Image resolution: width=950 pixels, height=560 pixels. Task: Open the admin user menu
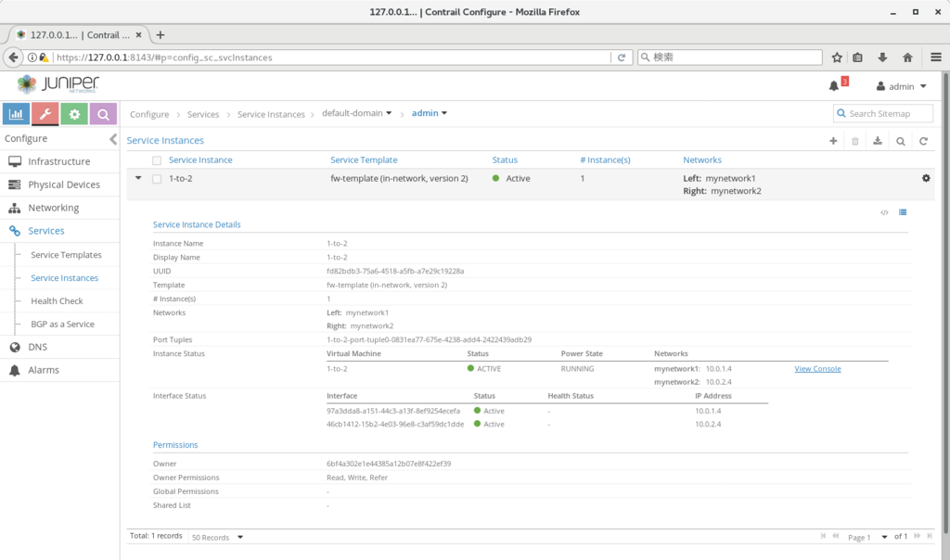[901, 86]
